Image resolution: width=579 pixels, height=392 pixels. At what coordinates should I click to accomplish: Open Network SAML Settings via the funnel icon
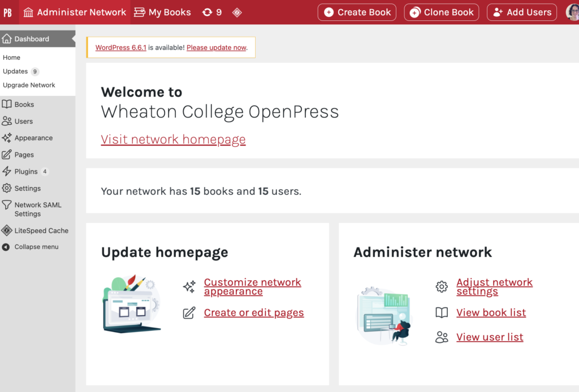coord(7,205)
